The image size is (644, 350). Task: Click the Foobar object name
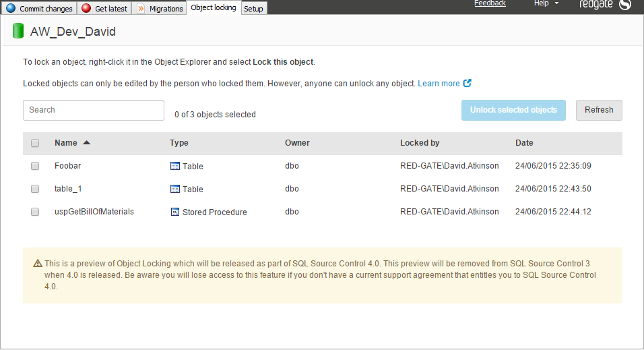coord(68,166)
